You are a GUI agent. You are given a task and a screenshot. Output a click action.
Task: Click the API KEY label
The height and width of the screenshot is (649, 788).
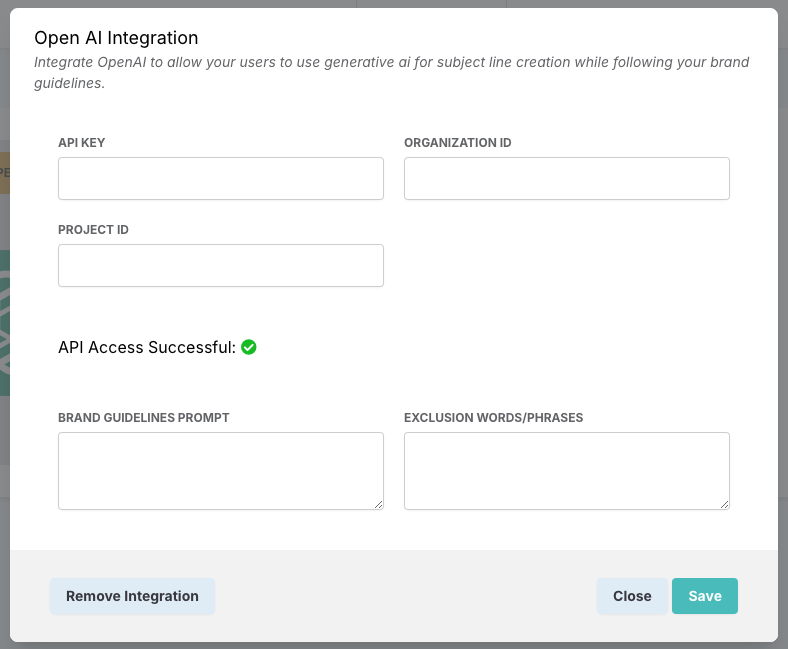(x=82, y=143)
